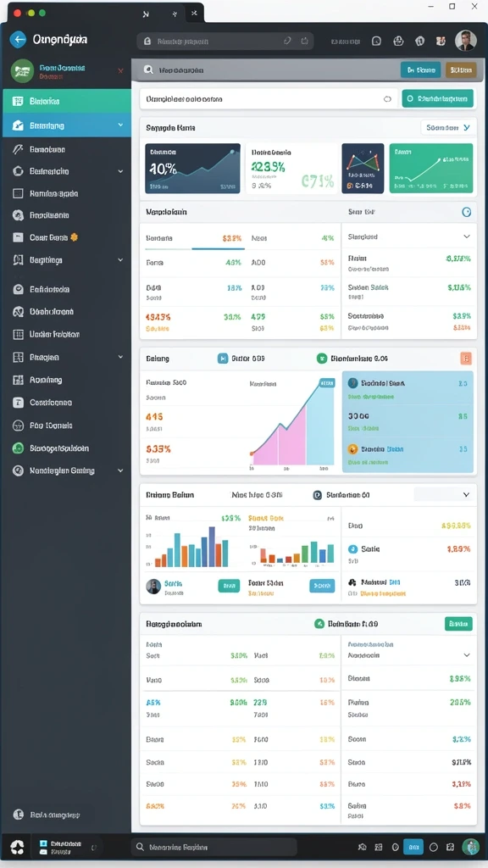Select the green highlighted sidebar menu item
This screenshot has width=488, height=868.
[67, 102]
